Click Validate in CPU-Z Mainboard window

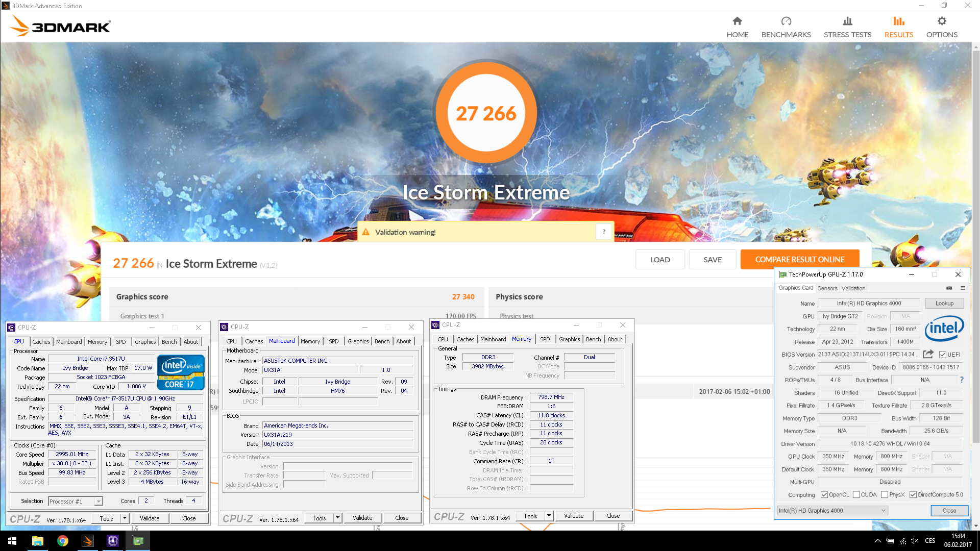362,517
